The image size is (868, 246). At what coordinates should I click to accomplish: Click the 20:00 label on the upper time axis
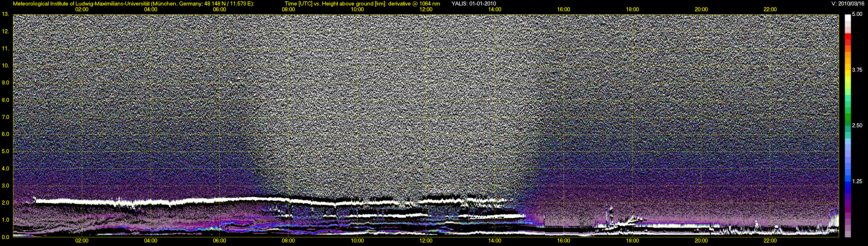point(701,10)
